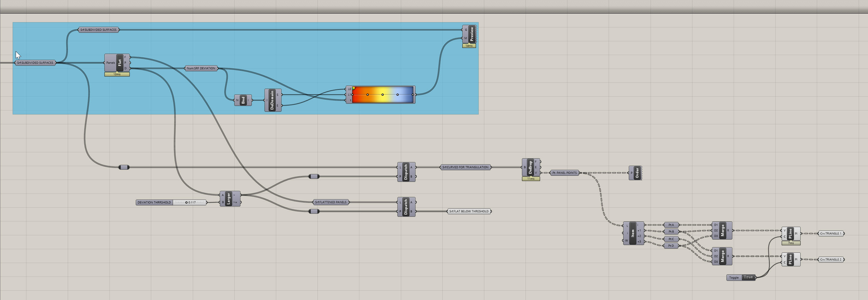
Task: Click the PLine component showing 7ms
Action: pyautogui.click(x=790, y=233)
